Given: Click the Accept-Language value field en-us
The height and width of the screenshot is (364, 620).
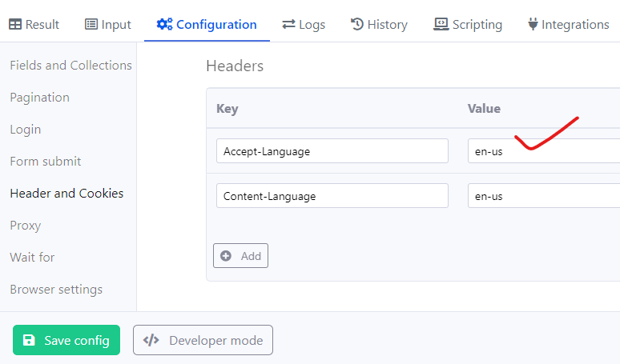Looking at the screenshot, I should point(544,151).
